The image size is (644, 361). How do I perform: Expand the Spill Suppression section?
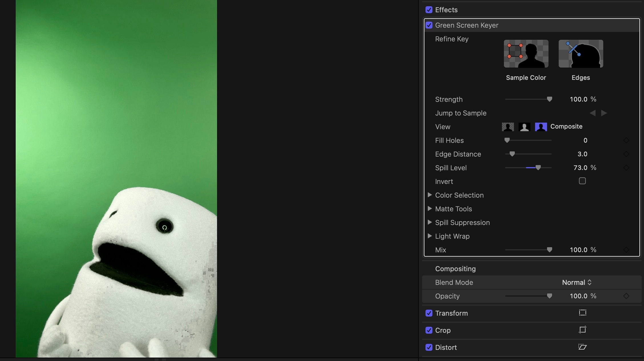pyautogui.click(x=430, y=222)
